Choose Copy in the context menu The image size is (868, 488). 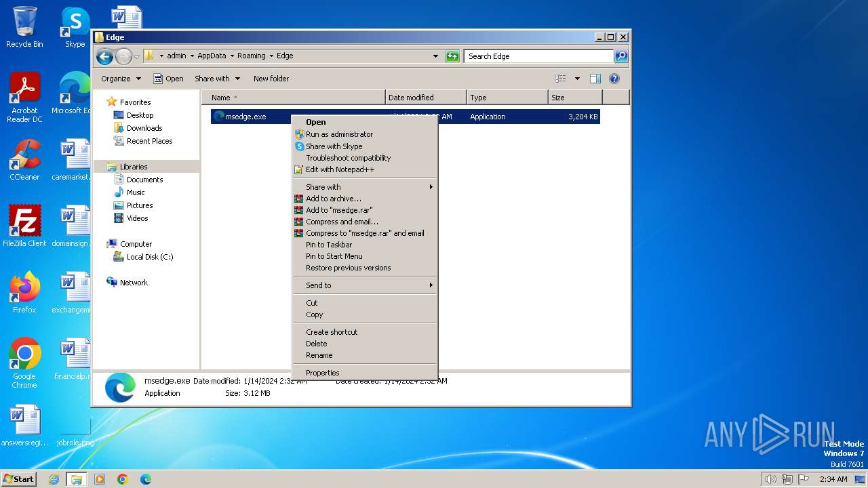(365, 314)
